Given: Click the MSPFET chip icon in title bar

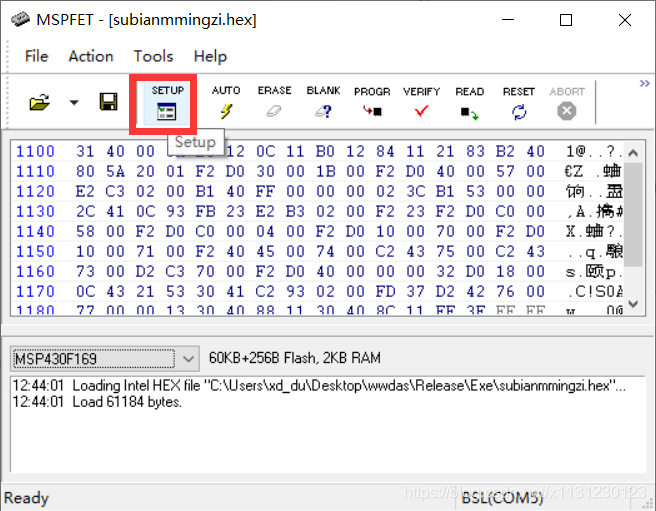Looking at the screenshot, I should (20, 19).
